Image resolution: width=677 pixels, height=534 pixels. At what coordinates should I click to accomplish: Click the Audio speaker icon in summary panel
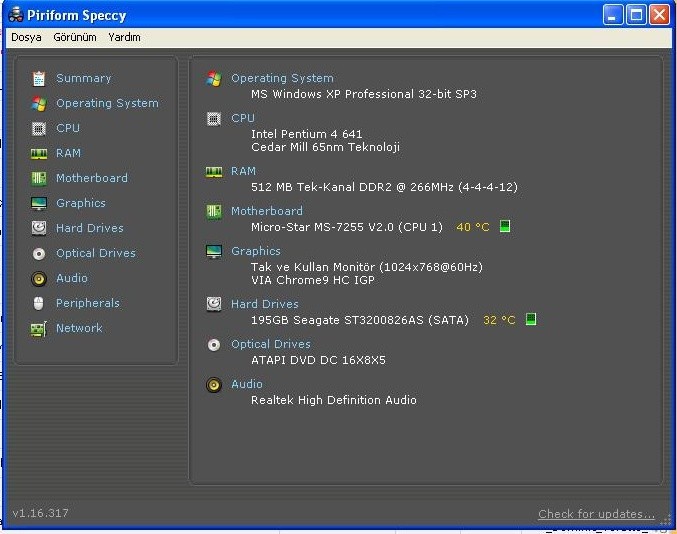[214, 384]
